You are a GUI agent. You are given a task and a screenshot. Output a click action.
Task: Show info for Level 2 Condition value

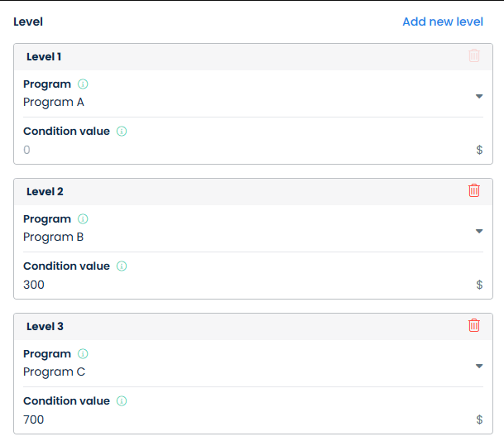[122, 266]
